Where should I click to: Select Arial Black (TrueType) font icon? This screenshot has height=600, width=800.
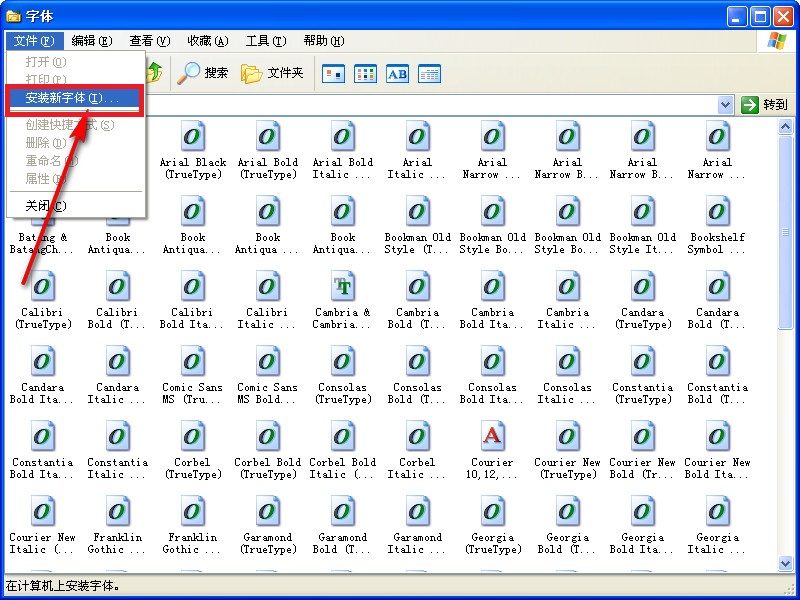(192, 136)
